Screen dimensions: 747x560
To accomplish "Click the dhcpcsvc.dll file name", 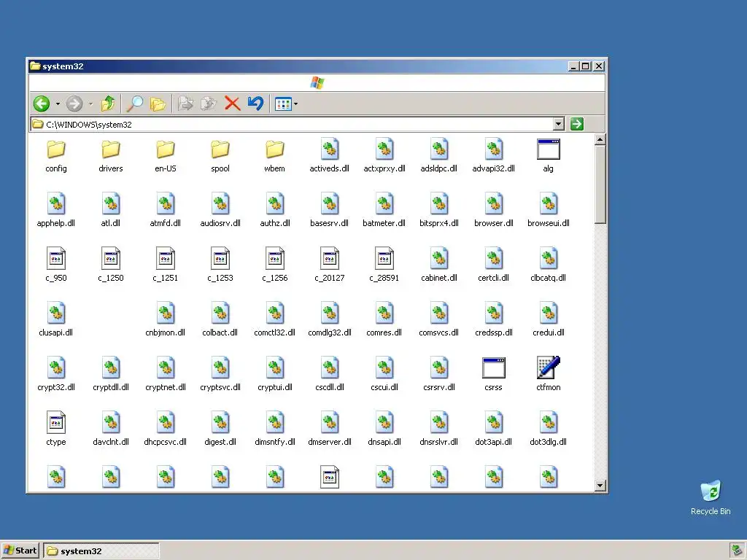I will pos(166,442).
